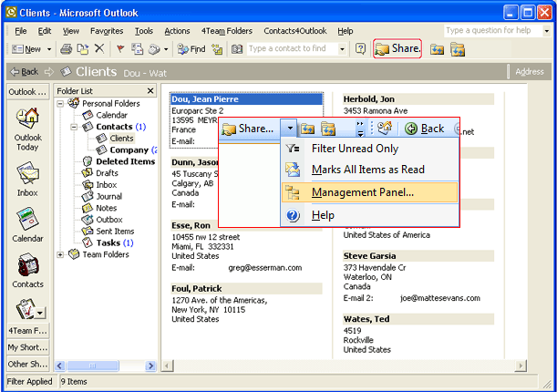Viewport: 557px width, 392px height.
Task: Open the Contacts4Outlook menu
Action: click(x=295, y=31)
